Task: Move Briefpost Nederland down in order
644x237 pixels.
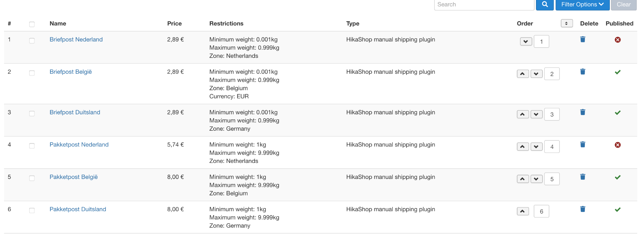Action: (526, 42)
